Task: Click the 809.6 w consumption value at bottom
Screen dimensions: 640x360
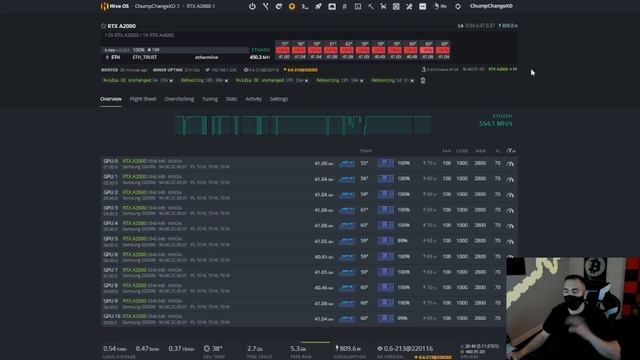Action: [348, 348]
